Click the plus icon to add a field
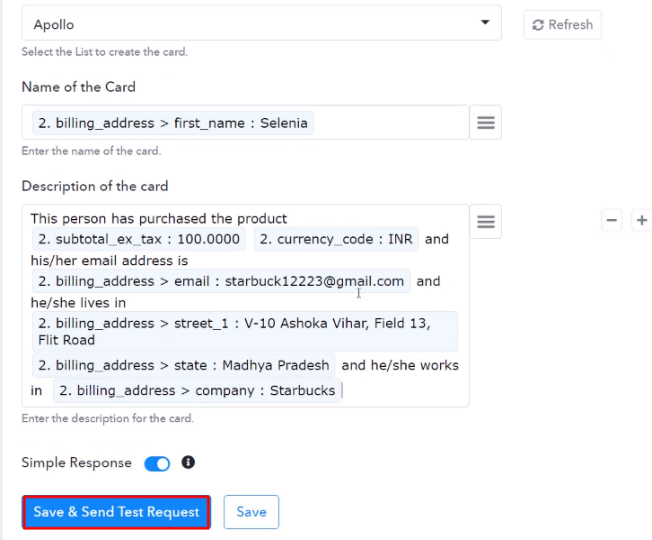The image size is (652, 540). point(642,220)
